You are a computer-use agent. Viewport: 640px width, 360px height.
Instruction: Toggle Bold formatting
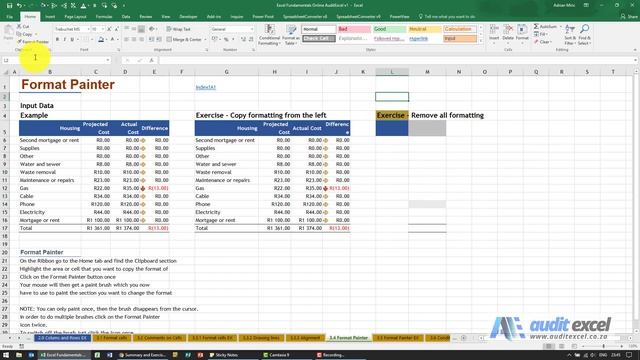(57, 40)
